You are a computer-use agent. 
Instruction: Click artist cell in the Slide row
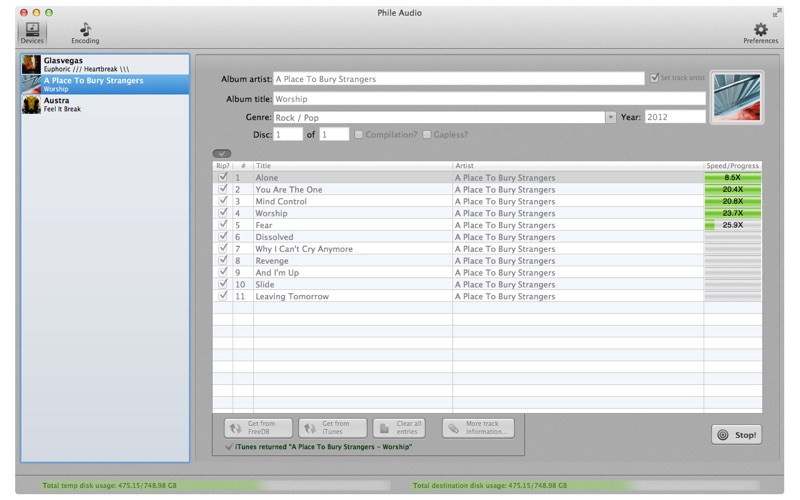(x=578, y=285)
